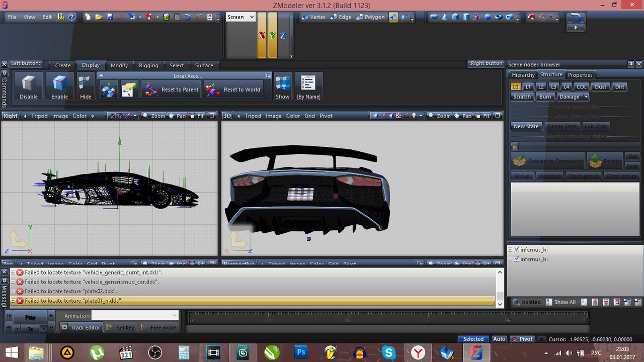Switch to the Hierarchy tab

click(523, 75)
